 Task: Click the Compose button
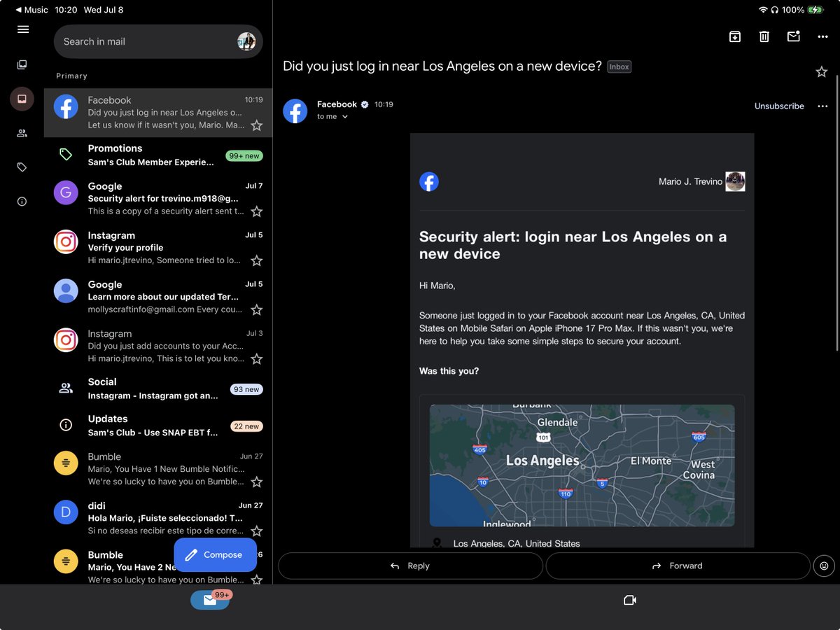point(215,555)
